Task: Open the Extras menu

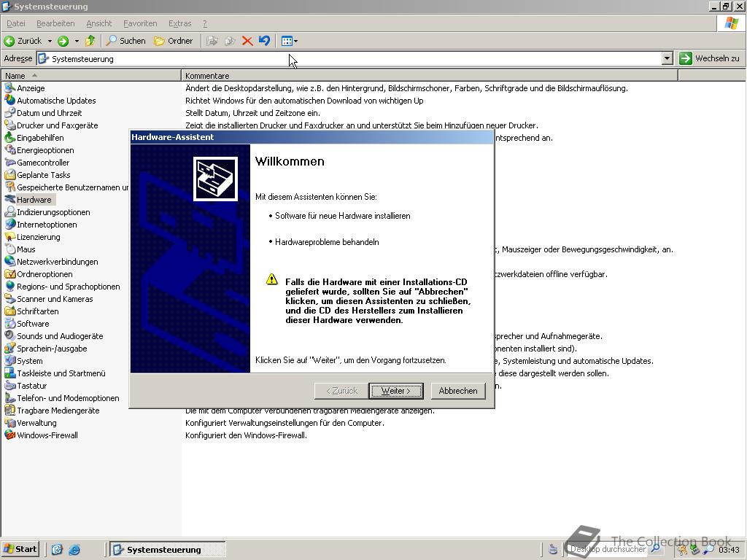Action: (179, 23)
